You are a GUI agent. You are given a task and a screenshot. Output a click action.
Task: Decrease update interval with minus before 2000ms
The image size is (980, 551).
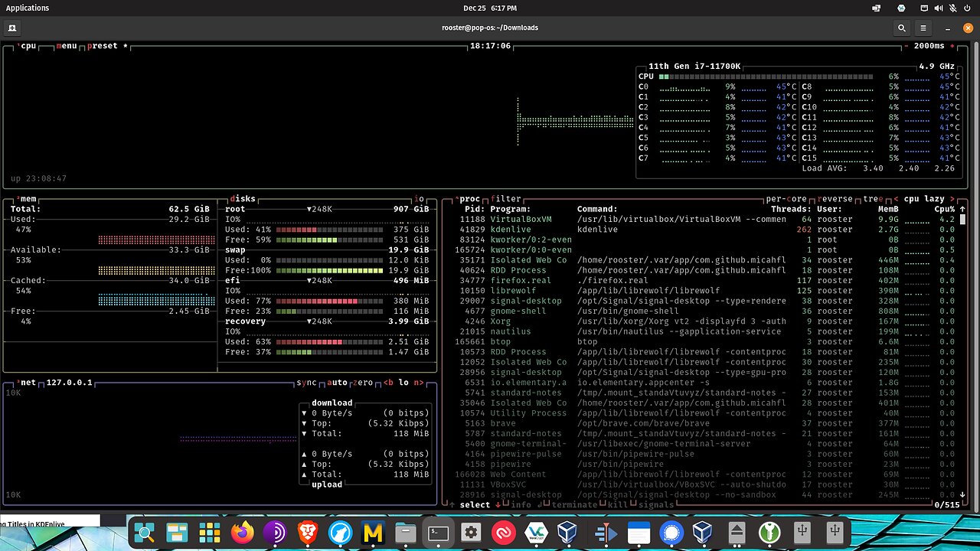[906, 46]
